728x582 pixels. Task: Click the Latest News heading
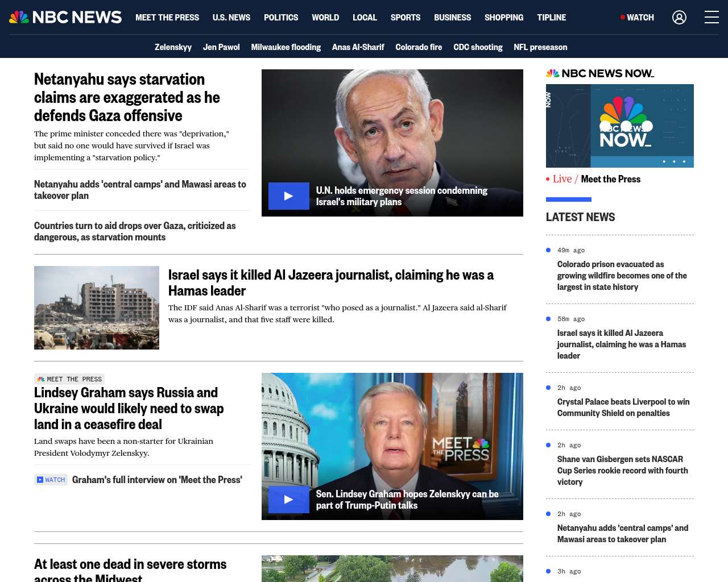click(580, 217)
